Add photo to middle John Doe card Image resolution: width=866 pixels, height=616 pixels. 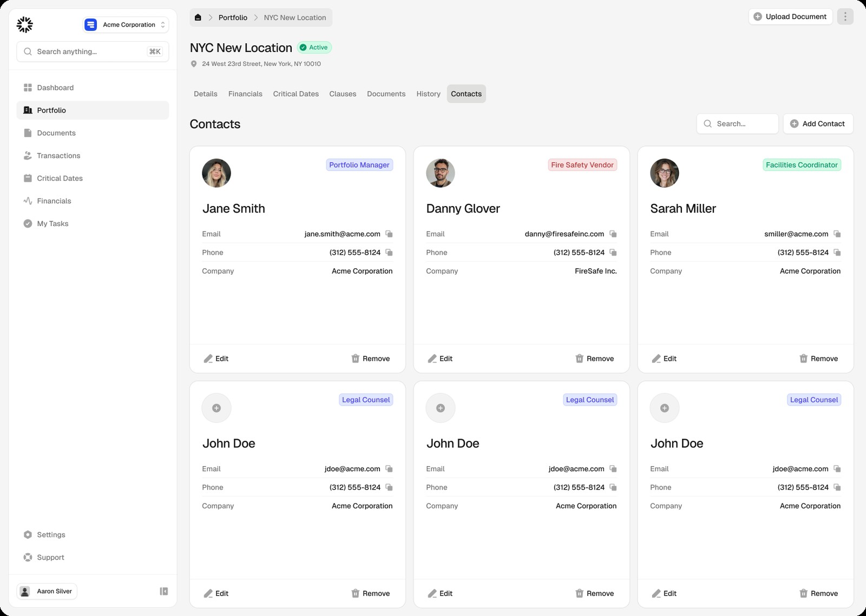tap(441, 408)
